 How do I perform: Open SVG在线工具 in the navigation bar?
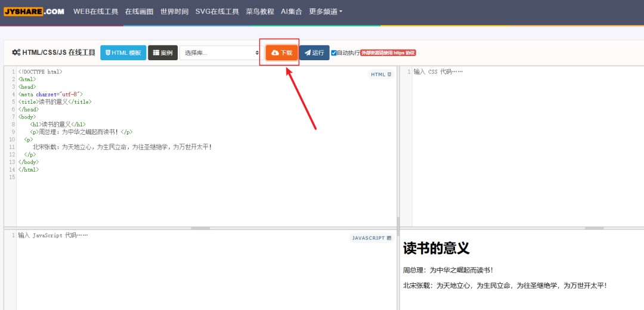[x=217, y=11]
